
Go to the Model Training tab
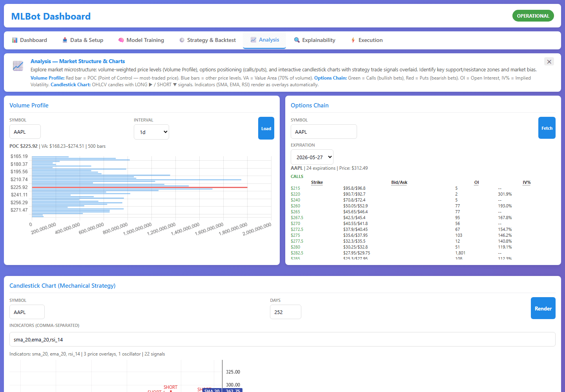pos(141,40)
